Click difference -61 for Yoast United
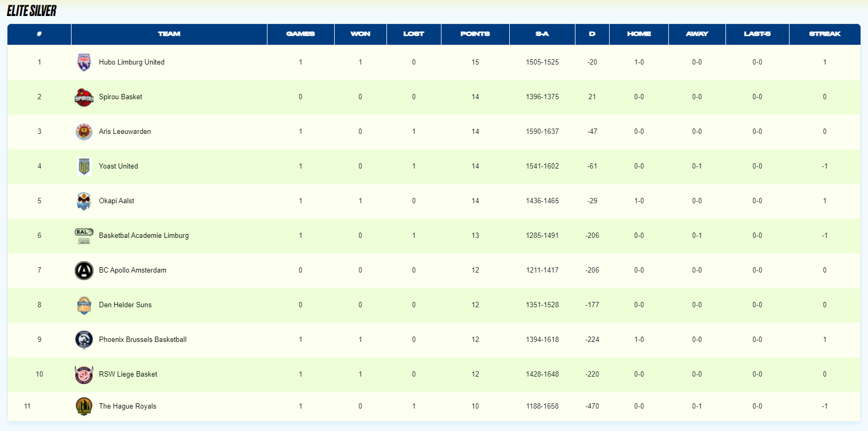This screenshot has width=868, height=431. click(x=592, y=166)
